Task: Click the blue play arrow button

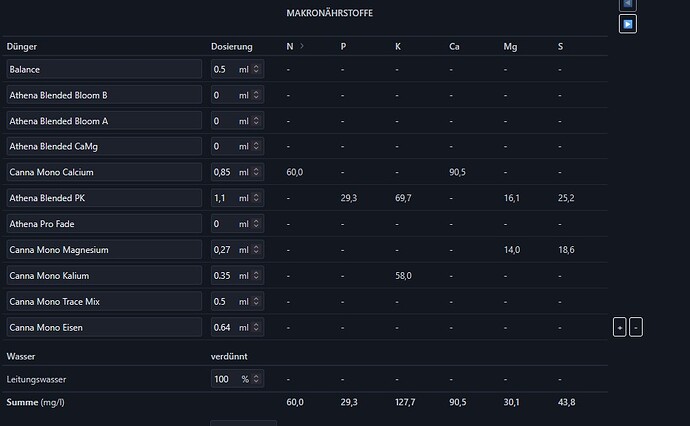Action: click(628, 24)
